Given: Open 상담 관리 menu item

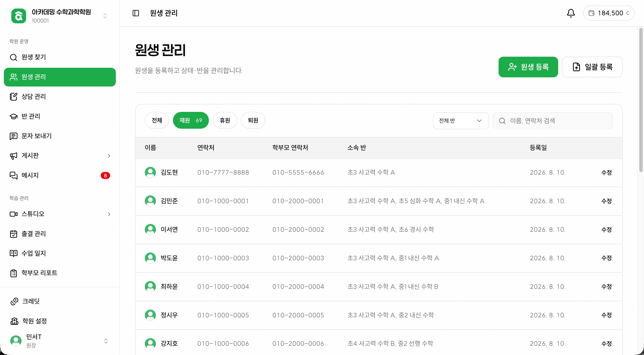Looking at the screenshot, I should click(x=60, y=97).
